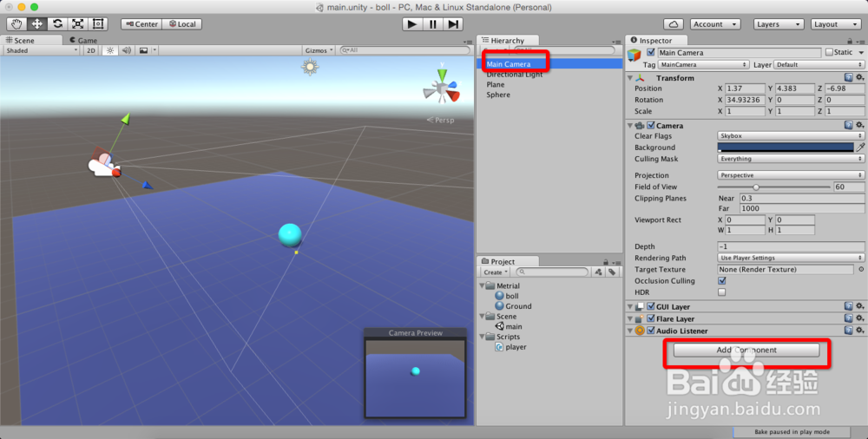This screenshot has height=439, width=868.
Task: Pick Target Texture object selector circle
Action: tap(861, 270)
